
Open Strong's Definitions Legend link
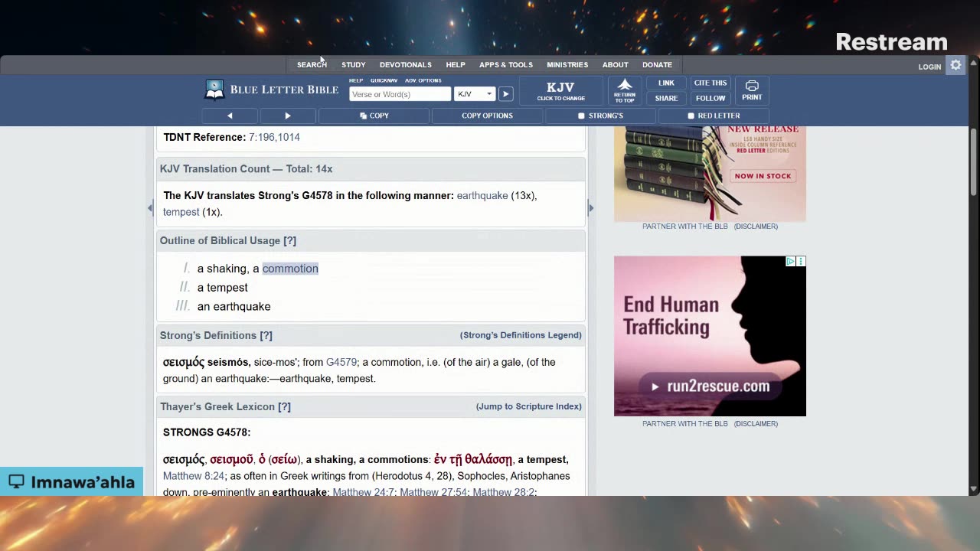[521, 335]
